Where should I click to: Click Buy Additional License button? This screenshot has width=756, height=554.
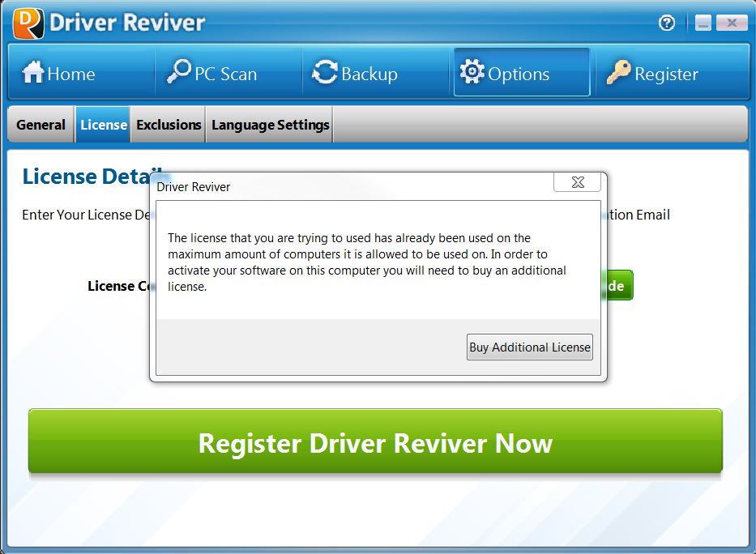(x=529, y=347)
